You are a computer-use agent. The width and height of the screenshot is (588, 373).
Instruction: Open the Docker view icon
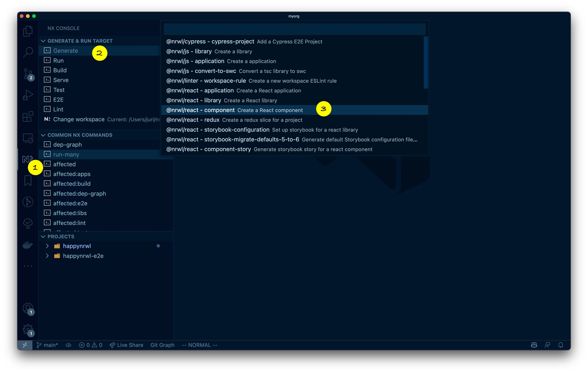28,244
